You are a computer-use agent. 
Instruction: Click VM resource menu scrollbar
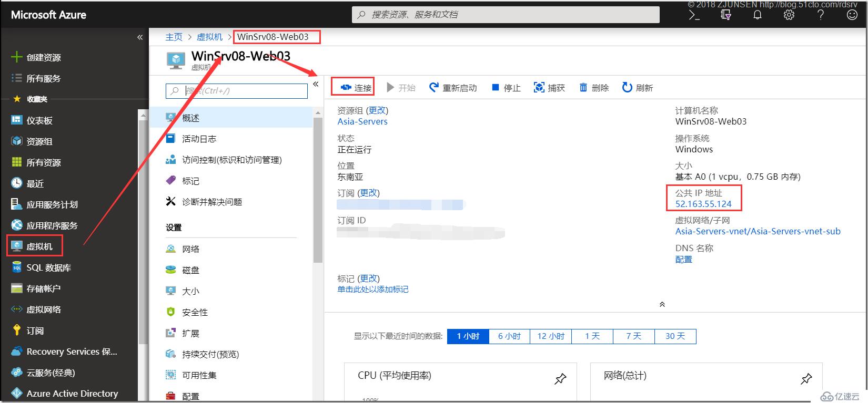click(x=318, y=189)
